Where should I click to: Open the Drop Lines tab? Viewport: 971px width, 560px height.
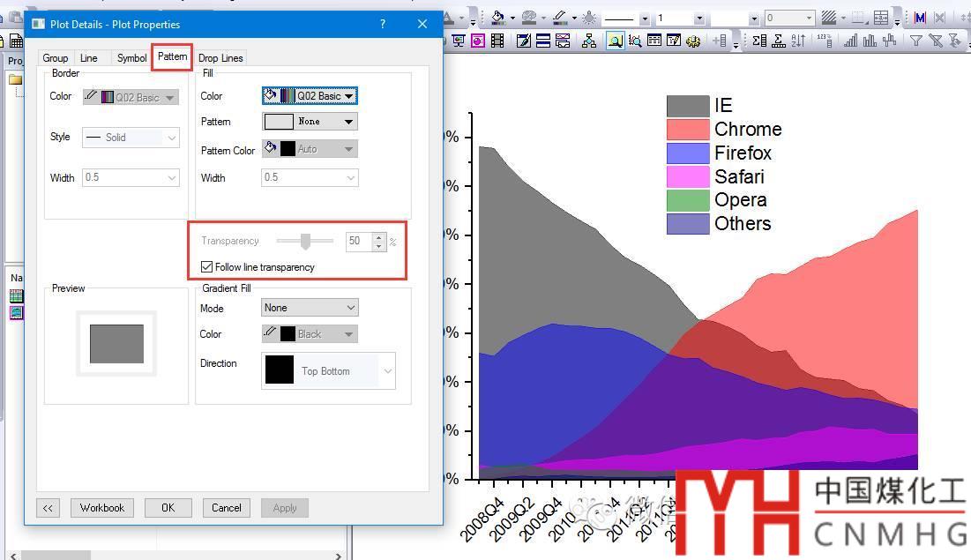(x=220, y=58)
